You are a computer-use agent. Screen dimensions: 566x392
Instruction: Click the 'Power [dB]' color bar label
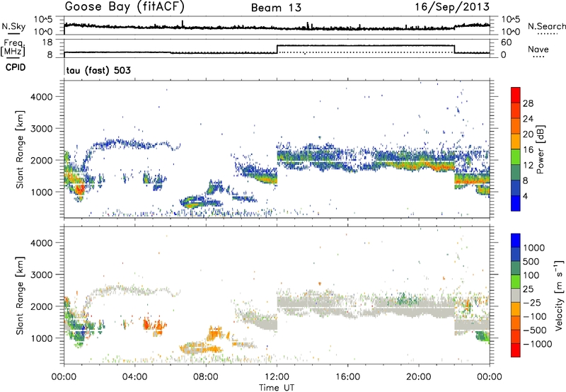[x=541, y=149]
